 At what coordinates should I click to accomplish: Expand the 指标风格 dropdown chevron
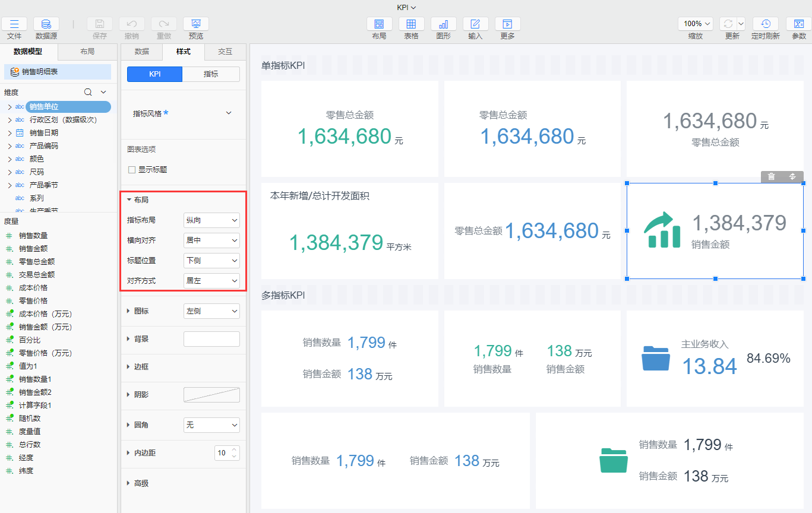point(229,113)
